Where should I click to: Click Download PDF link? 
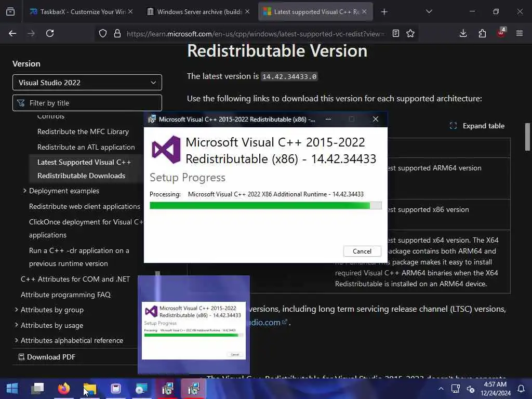[47, 357]
